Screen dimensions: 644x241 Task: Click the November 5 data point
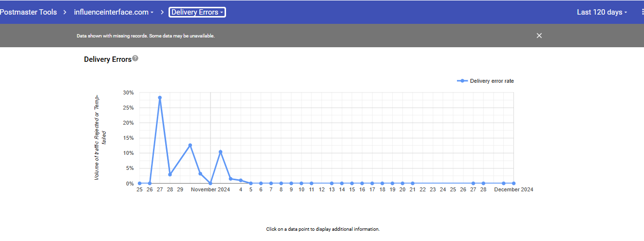click(x=251, y=184)
